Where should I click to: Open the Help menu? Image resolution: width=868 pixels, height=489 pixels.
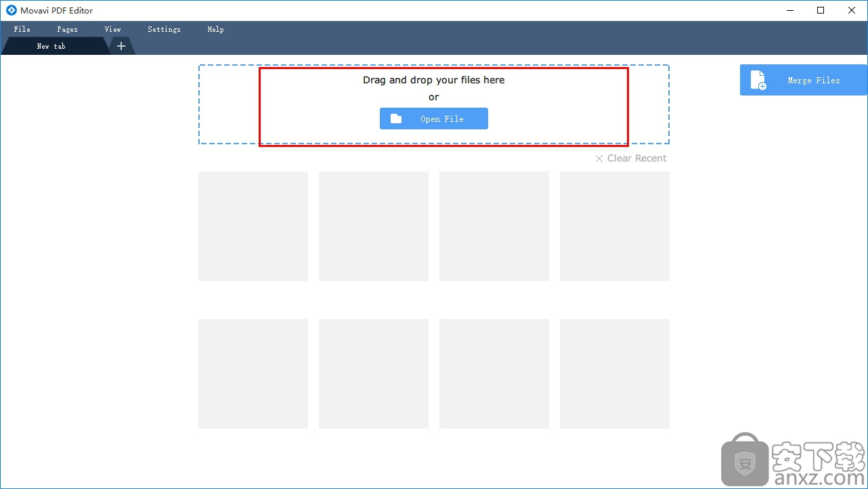coord(215,29)
